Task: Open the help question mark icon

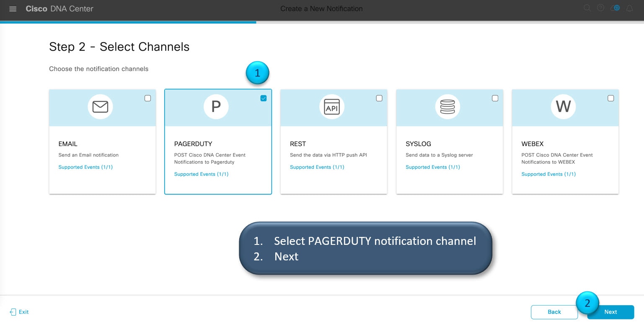Action: pos(600,8)
